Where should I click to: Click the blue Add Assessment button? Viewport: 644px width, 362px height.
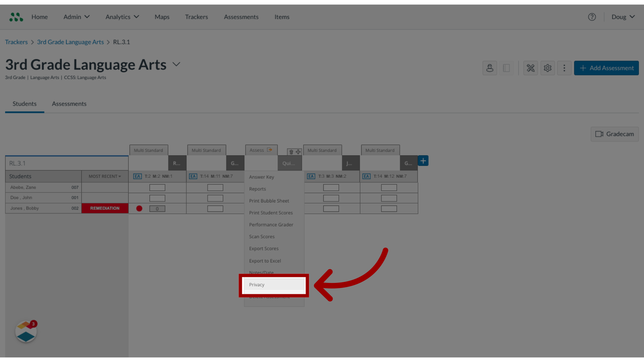tap(606, 68)
